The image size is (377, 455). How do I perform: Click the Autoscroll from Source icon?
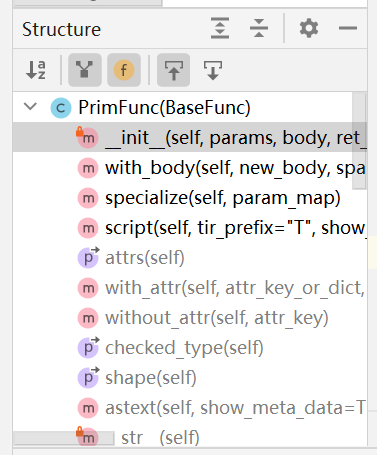[213, 70]
